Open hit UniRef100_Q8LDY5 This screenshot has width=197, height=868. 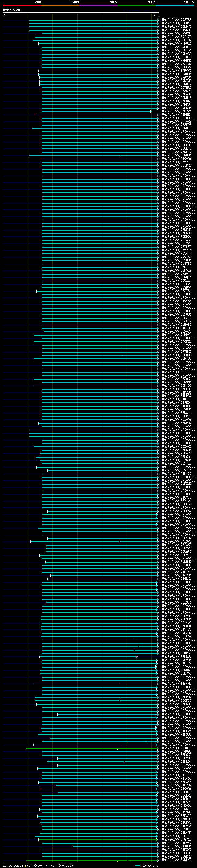click(176, 26)
